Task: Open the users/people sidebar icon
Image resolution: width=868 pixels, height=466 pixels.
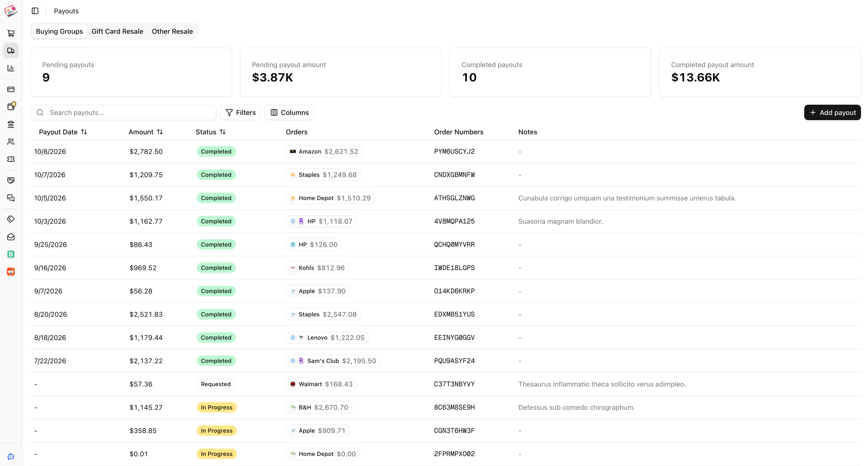Action: [11, 142]
